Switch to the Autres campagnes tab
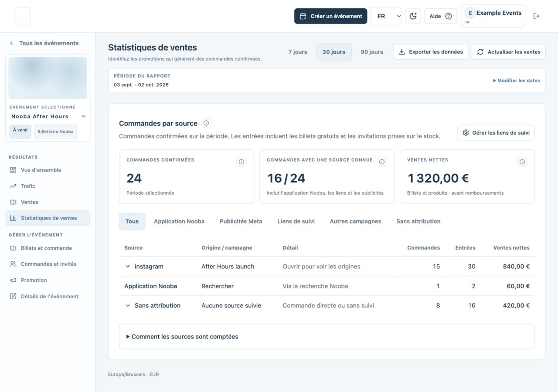This screenshot has width=558, height=392. click(355, 221)
